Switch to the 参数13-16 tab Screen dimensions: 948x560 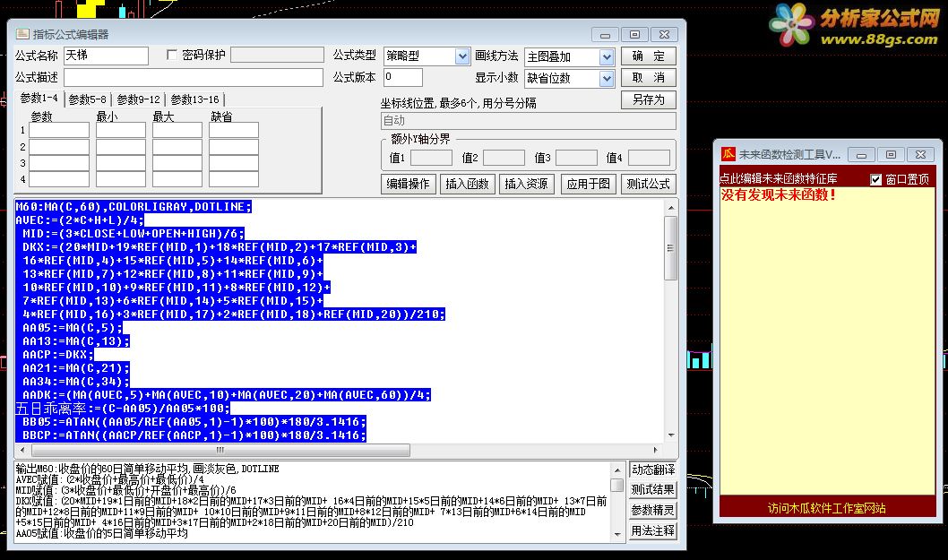pyautogui.click(x=194, y=99)
